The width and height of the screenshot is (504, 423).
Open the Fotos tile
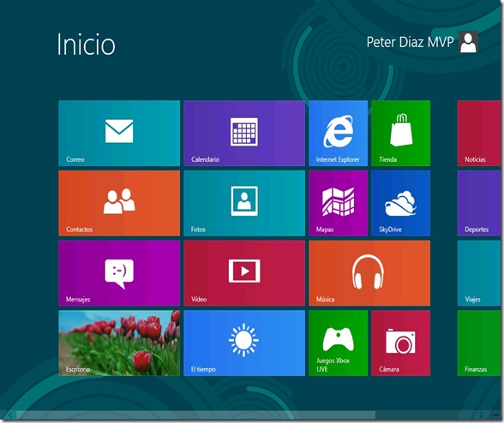(244, 203)
